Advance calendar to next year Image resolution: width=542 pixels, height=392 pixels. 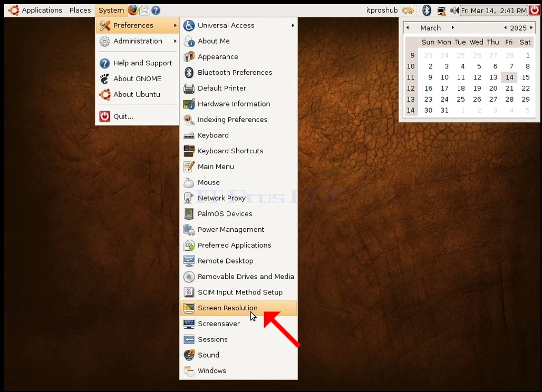coord(531,27)
